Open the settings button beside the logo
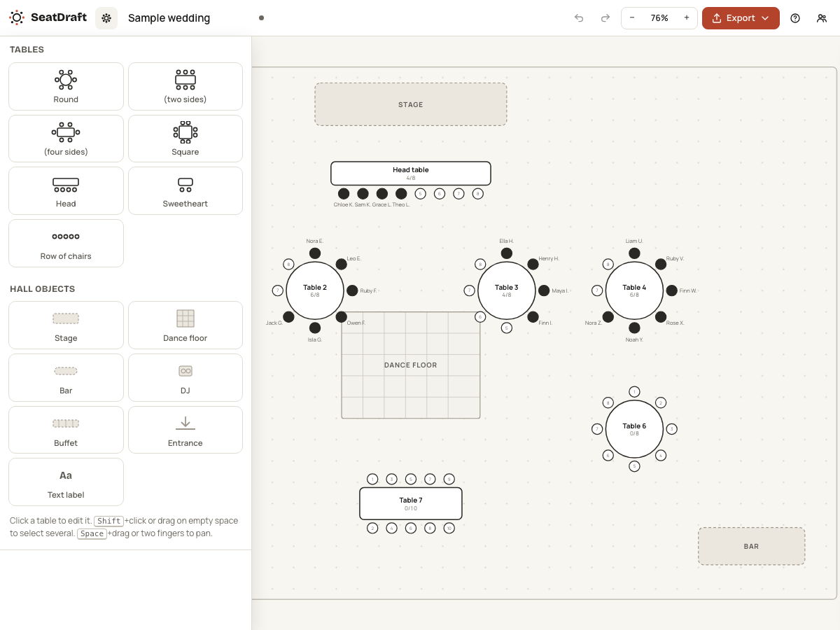The height and width of the screenshot is (630, 840). click(106, 18)
